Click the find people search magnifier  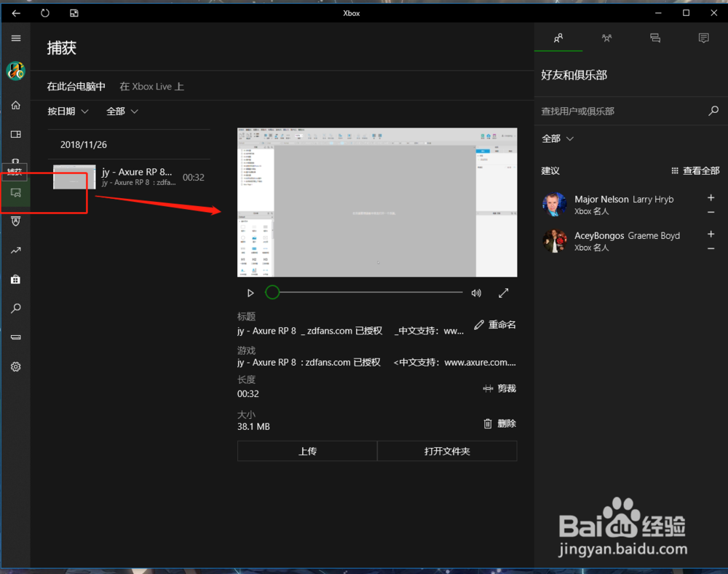(x=713, y=111)
